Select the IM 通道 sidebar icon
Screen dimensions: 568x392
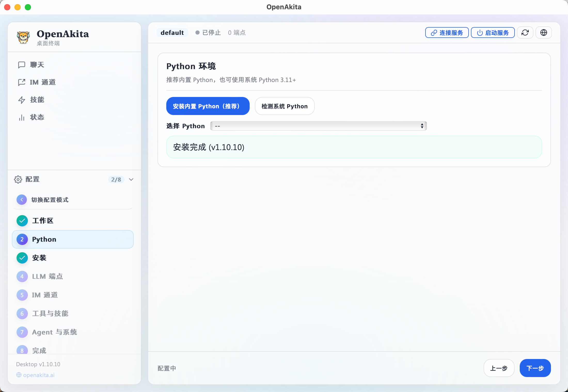click(x=22, y=82)
